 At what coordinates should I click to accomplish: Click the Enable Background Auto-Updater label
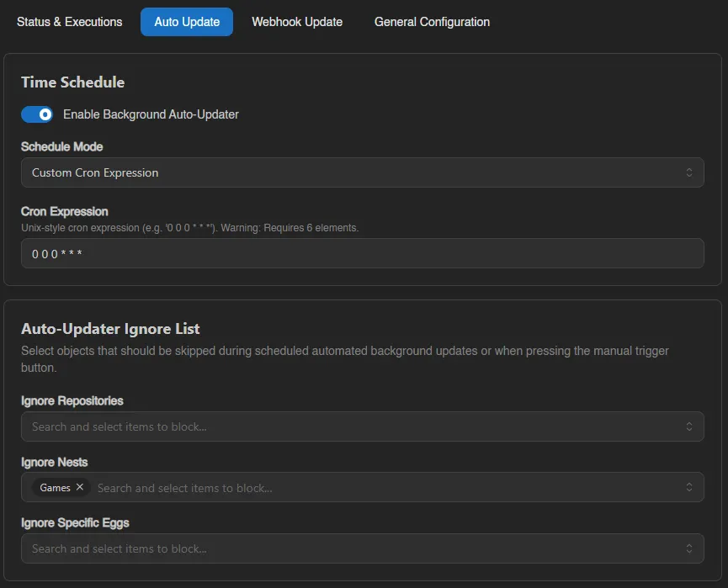tap(151, 114)
